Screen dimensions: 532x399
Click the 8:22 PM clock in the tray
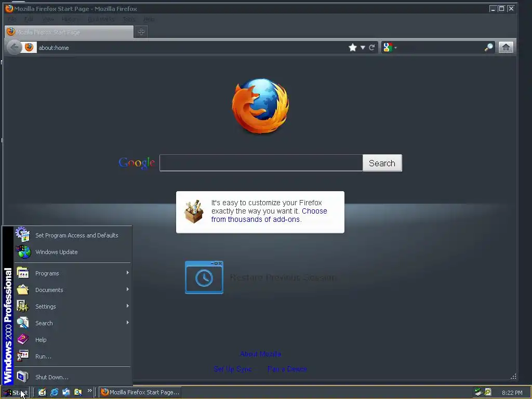[x=512, y=393]
